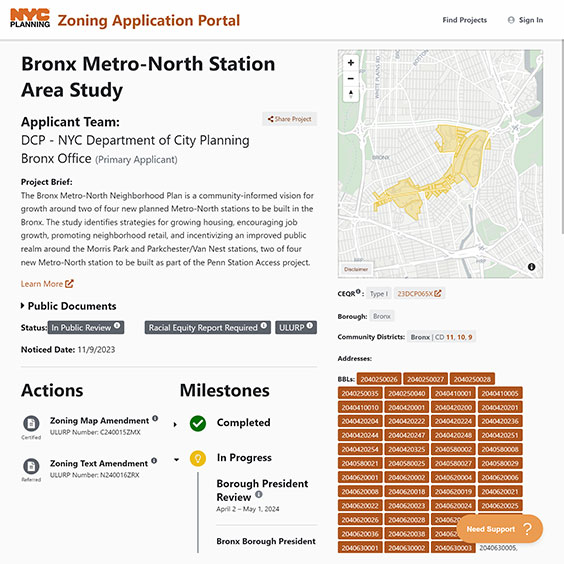Click April 2 – May 1, 2024 date
This screenshot has width=564, height=564.
248,509
